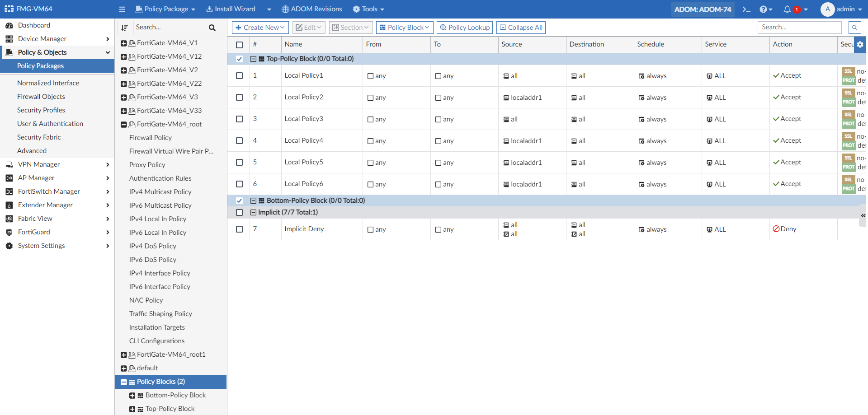
Task: Uncheck the Top-Policy Block section checkbox
Action: pos(240,59)
